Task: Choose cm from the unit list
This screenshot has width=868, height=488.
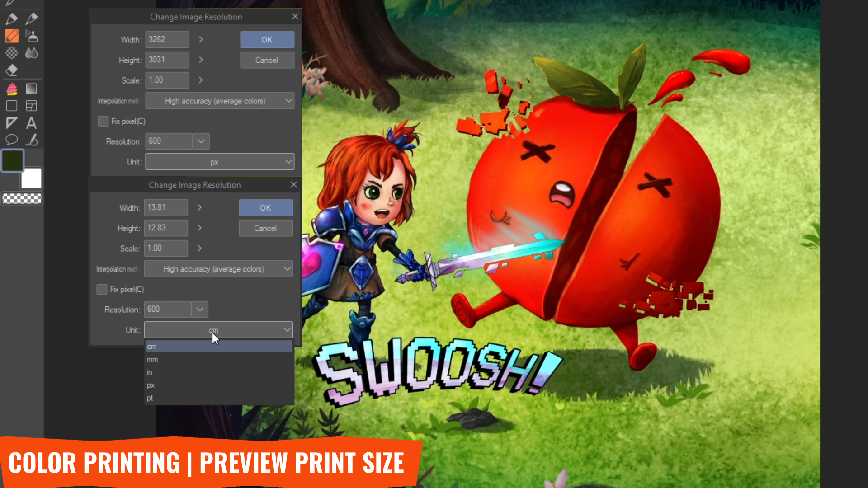Action: (x=219, y=346)
